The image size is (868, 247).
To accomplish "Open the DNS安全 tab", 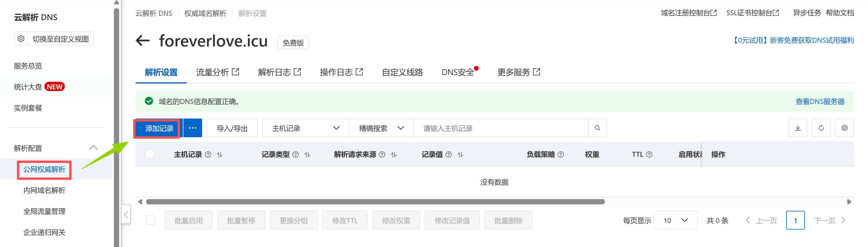I will pos(458,72).
